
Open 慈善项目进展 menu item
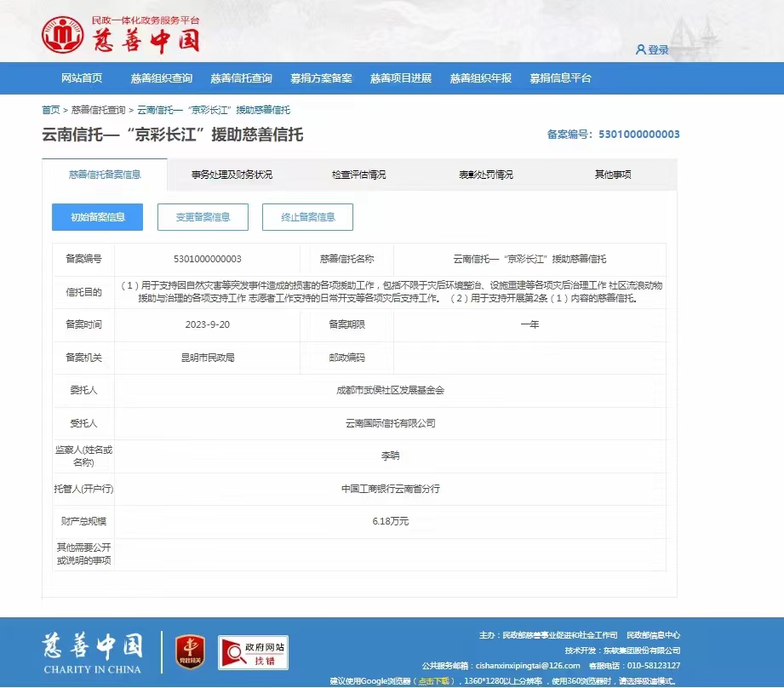[401, 78]
